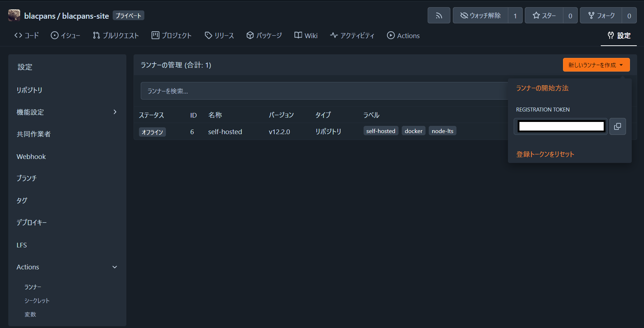Open Actions via the play icon
The height and width of the screenshot is (328, 644).
tap(391, 35)
